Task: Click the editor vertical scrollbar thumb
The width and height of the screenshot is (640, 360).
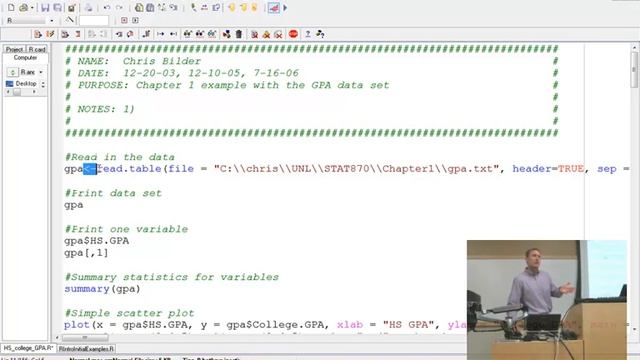Action: pos(634,69)
